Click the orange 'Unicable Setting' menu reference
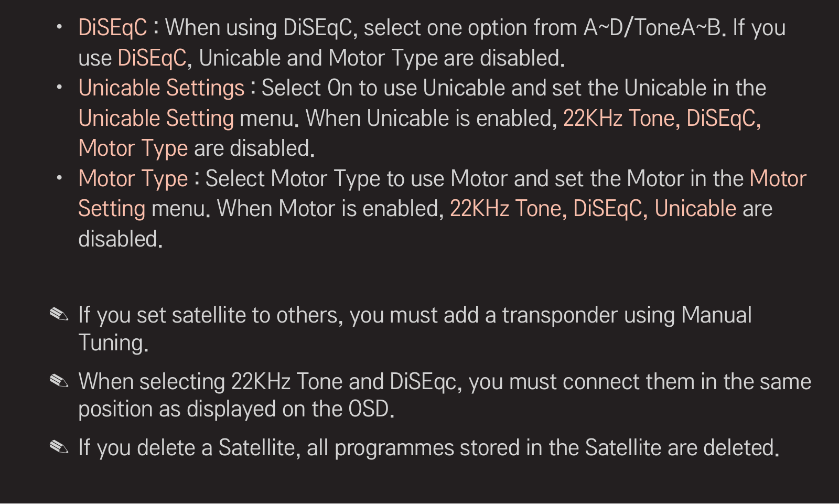Image resolution: width=839 pixels, height=504 pixels. 156,119
